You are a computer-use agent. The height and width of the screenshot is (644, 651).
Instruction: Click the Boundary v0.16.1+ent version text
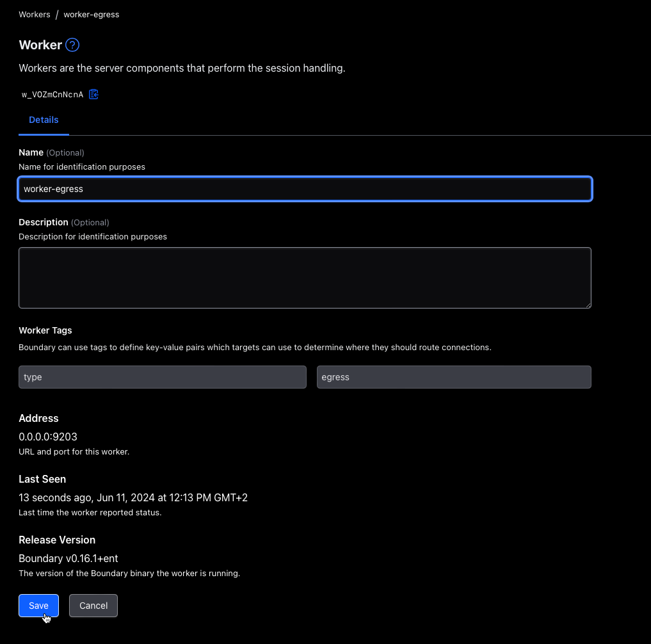[68, 558]
